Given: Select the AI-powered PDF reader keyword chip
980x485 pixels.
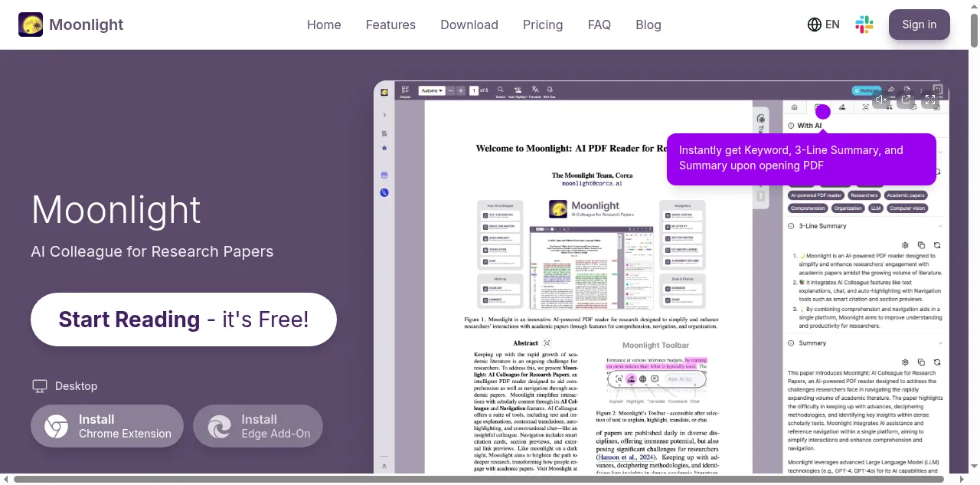Looking at the screenshot, I should pos(816,195).
